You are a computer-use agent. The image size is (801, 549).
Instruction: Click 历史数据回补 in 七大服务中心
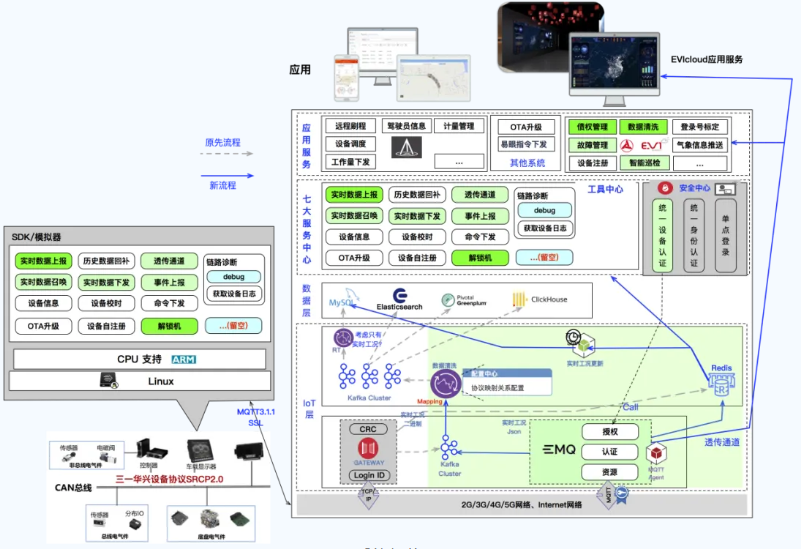[417, 195]
